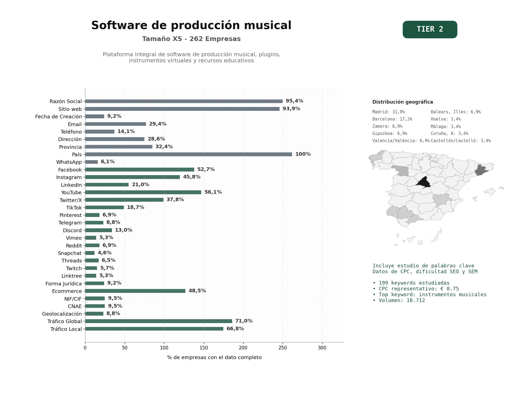
Task: Click the 'Teléfono' axis label
Action: (71, 132)
